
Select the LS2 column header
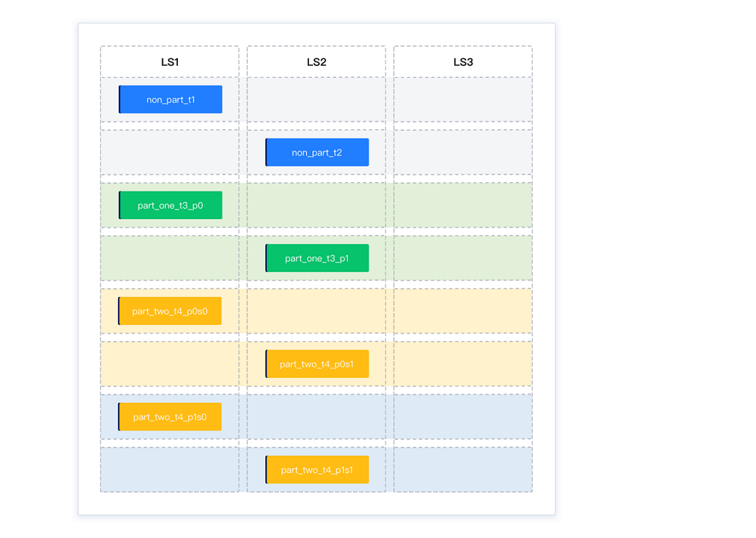click(316, 62)
